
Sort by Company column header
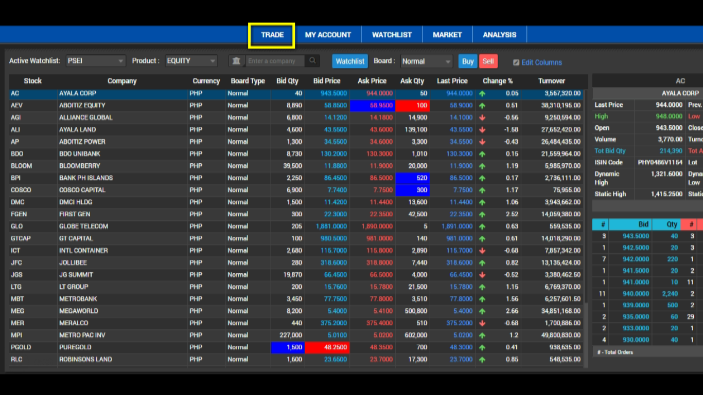[122, 81]
